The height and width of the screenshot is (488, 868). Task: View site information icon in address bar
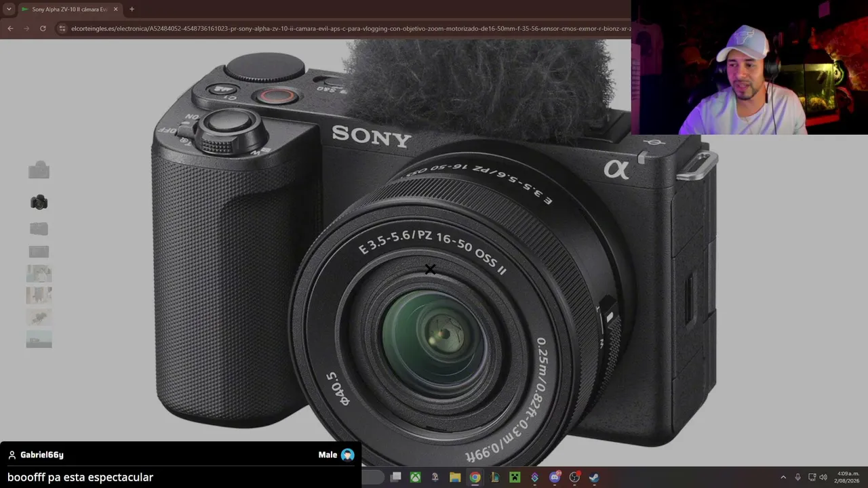[62, 28]
